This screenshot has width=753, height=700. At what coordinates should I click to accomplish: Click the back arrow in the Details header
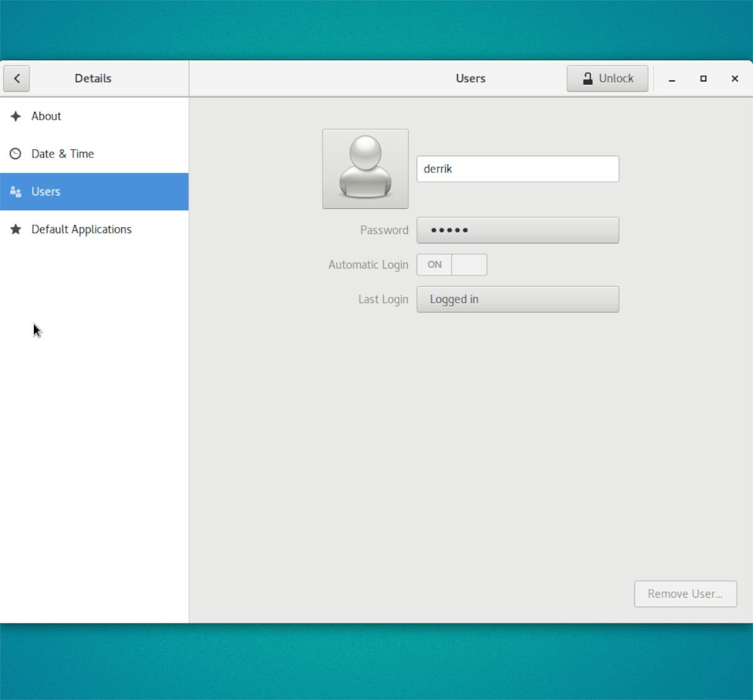pyautogui.click(x=16, y=78)
